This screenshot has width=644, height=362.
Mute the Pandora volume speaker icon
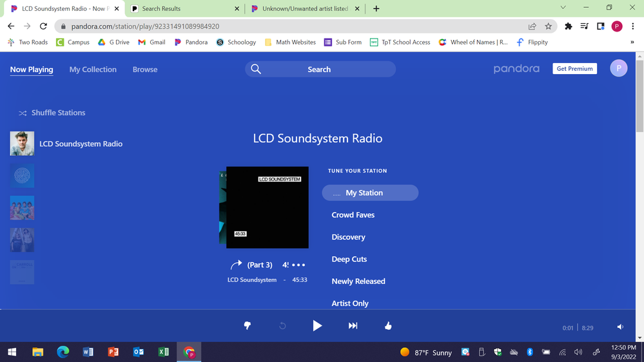pos(620,327)
